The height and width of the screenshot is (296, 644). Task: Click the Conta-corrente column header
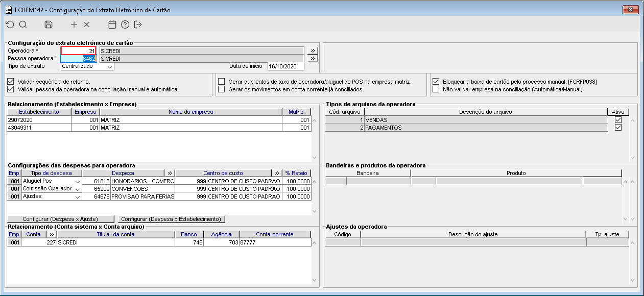[x=275, y=234]
